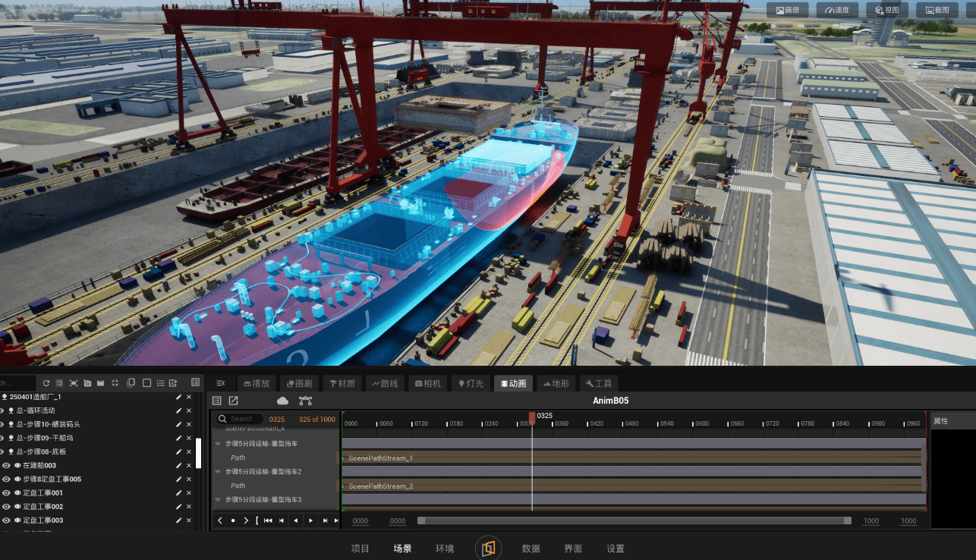Collapse 步骤5分段运输-重型拖车 track
Screen dimensions: 976x560
pyautogui.click(x=219, y=444)
